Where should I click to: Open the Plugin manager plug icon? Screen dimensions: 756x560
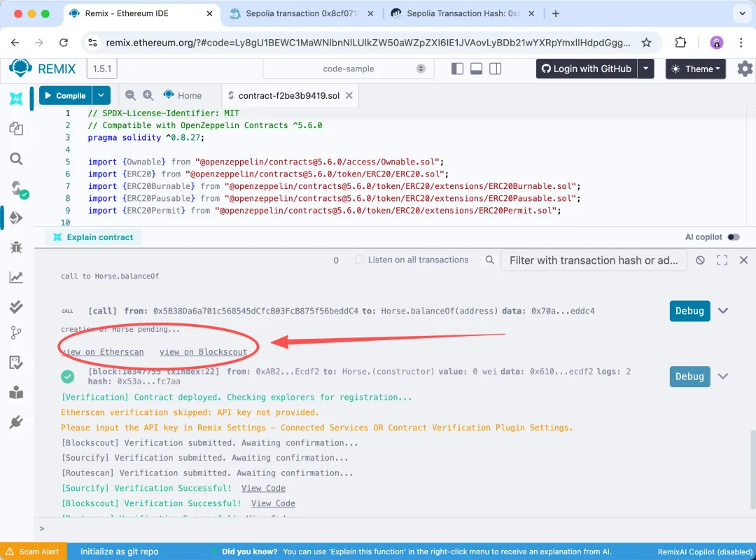pyautogui.click(x=16, y=423)
